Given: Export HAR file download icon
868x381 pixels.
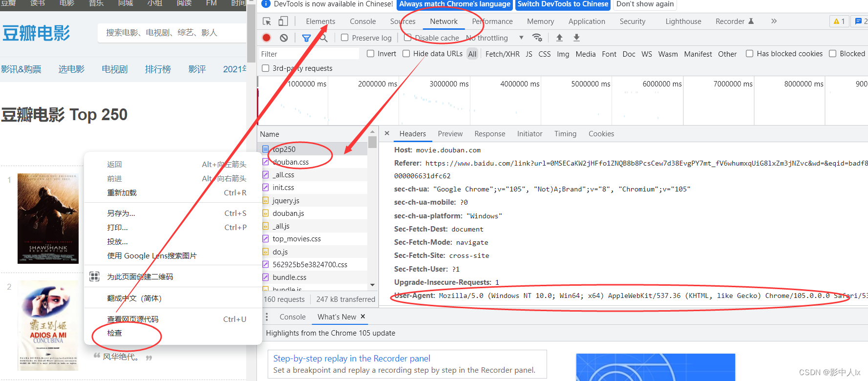Looking at the screenshot, I should [576, 38].
